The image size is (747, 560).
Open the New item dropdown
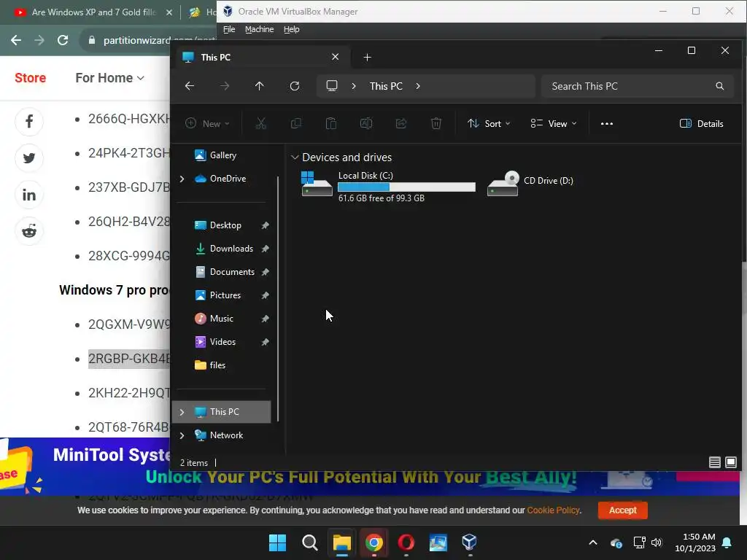tap(207, 124)
